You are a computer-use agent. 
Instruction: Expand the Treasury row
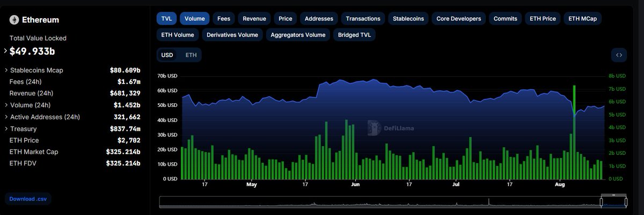pos(6,128)
